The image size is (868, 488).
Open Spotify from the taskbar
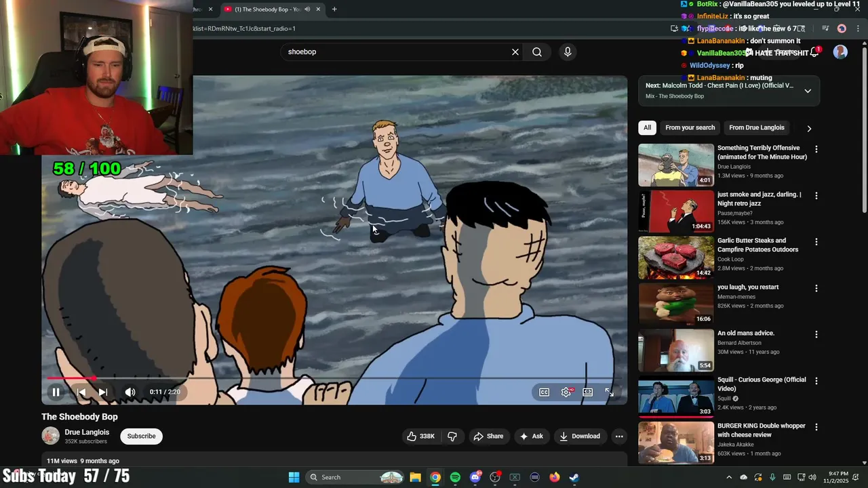point(455,477)
